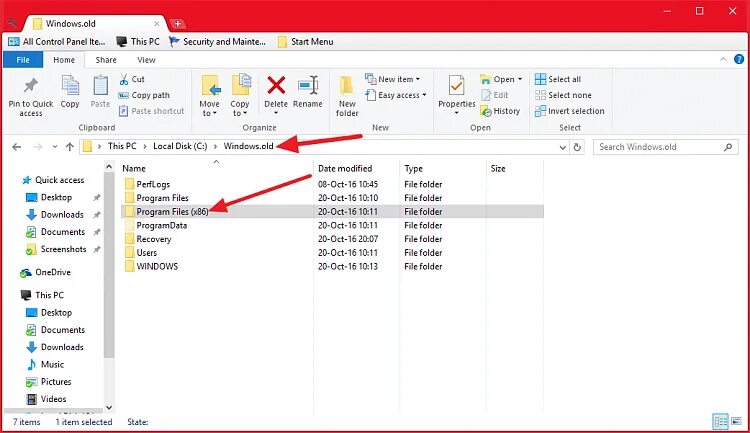Open the File menu
750x433 pixels.
coord(23,60)
